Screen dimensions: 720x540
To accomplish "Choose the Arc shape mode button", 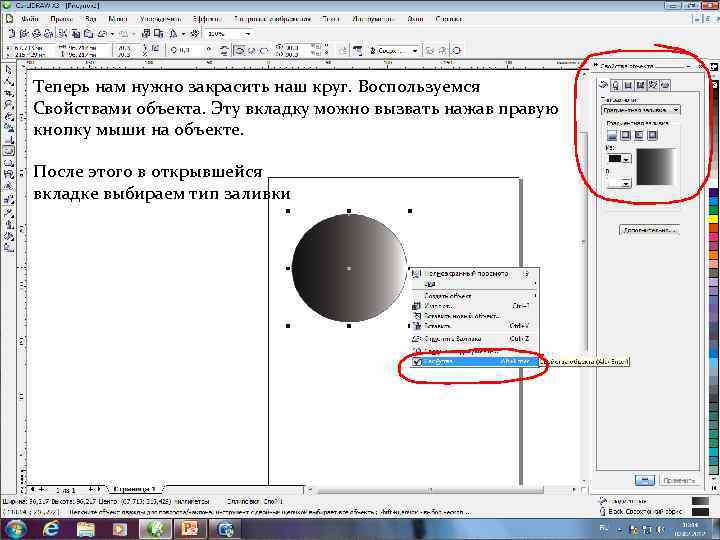I will [x=264, y=50].
